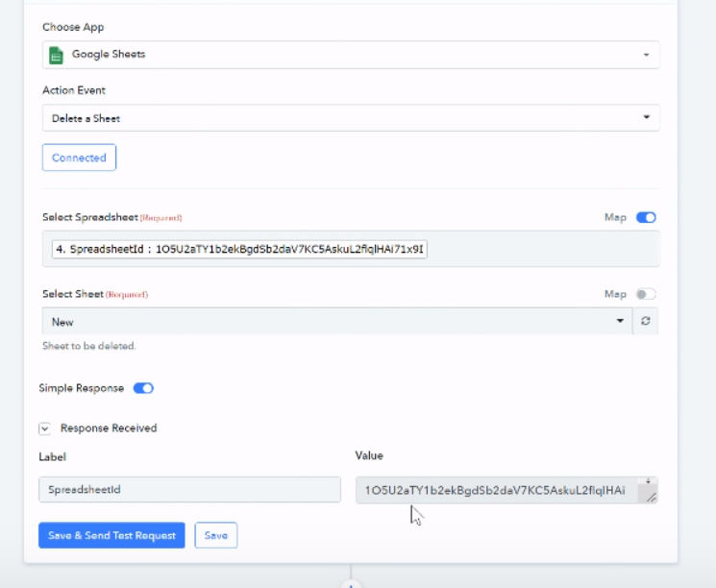This screenshot has width=716, height=588.
Task: Click the mapped SpreadsheetId tag in spreadsheet field
Action: coord(239,249)
